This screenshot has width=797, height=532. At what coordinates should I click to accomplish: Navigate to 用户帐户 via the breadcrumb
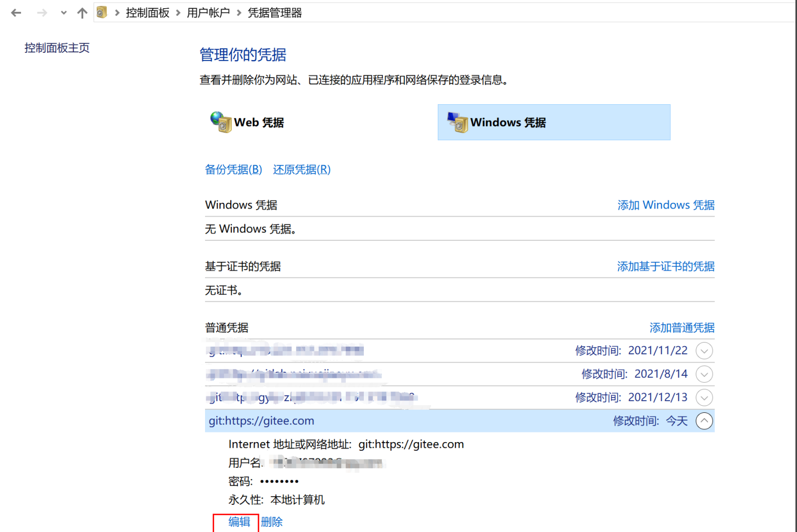[x=208, y=12]
